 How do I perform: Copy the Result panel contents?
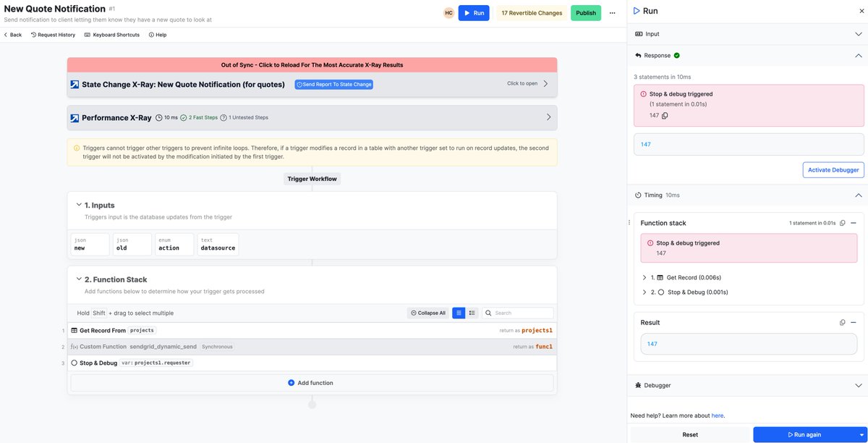tap(843, 323)
